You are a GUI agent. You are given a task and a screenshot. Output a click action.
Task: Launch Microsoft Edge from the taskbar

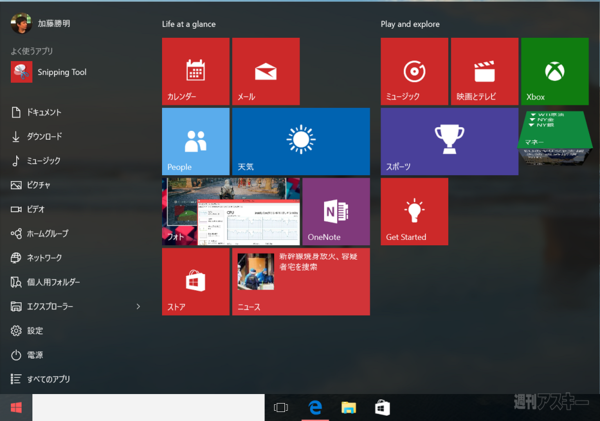tap(315, 408)
